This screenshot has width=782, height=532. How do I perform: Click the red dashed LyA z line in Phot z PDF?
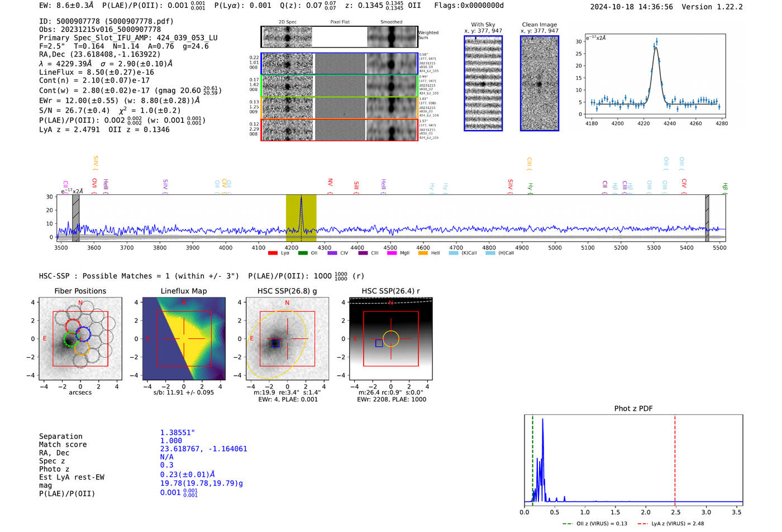675,461
